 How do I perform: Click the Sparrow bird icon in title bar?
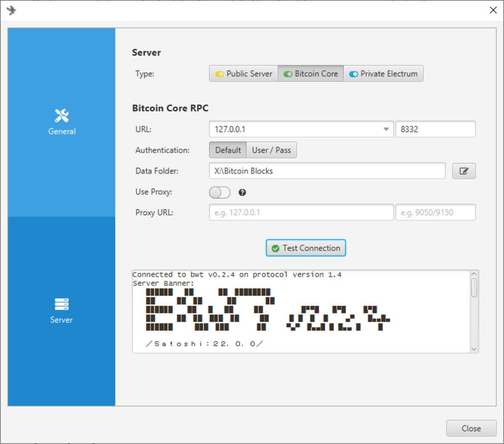point(11,10)
